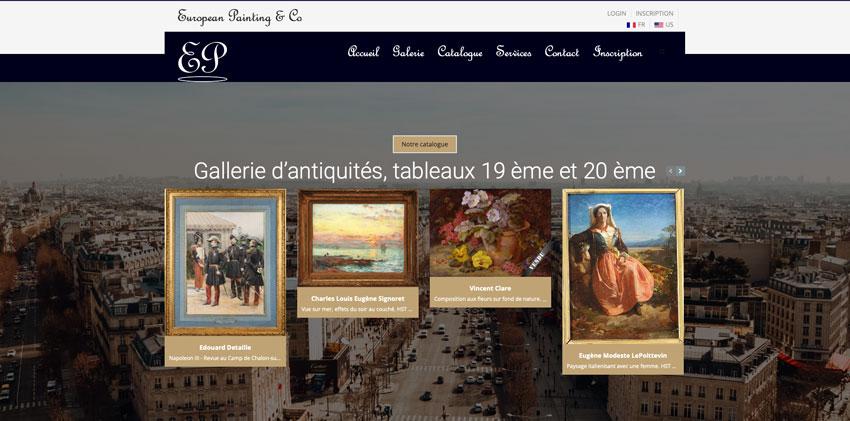Open the Accueil menu item
This screenshot has height=421, width=850.
point(363,52)
